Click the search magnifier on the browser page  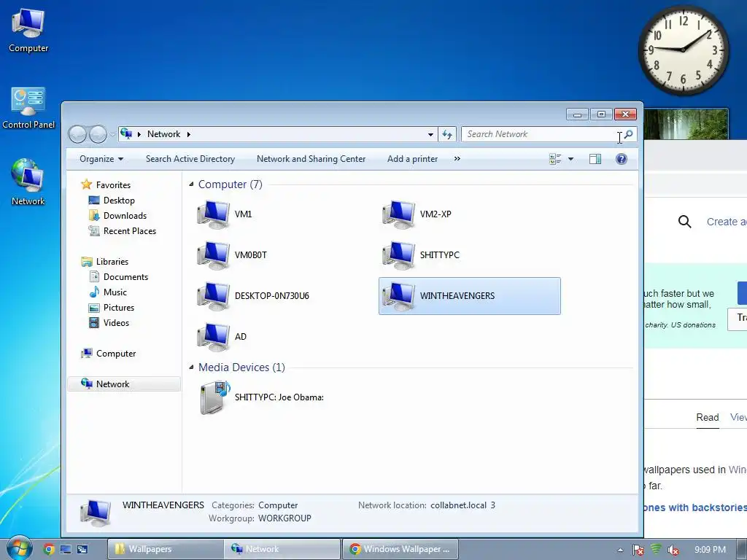(684, 222)
